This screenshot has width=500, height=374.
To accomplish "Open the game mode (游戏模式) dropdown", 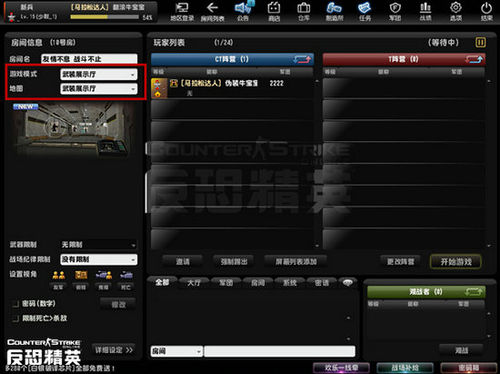I will coord(99,74).
